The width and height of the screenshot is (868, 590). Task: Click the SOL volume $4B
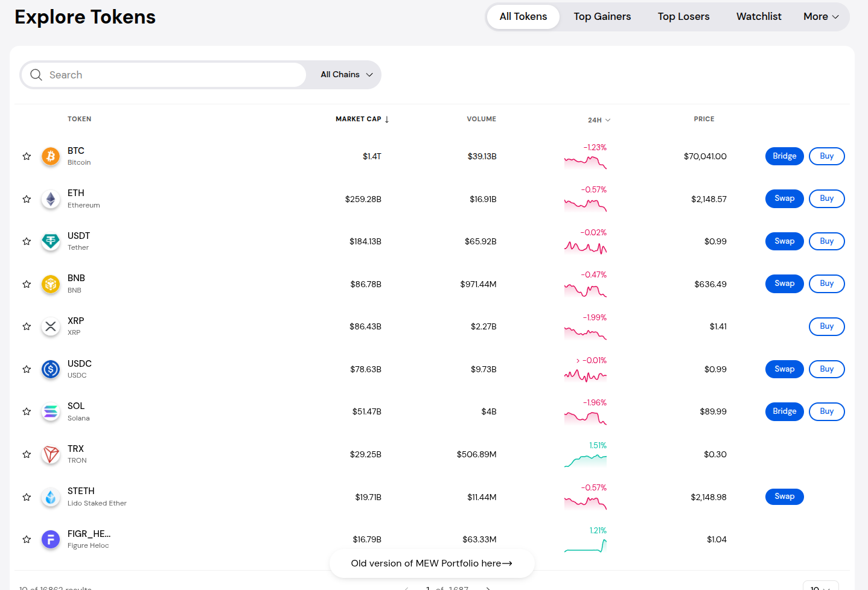(489, 411)
